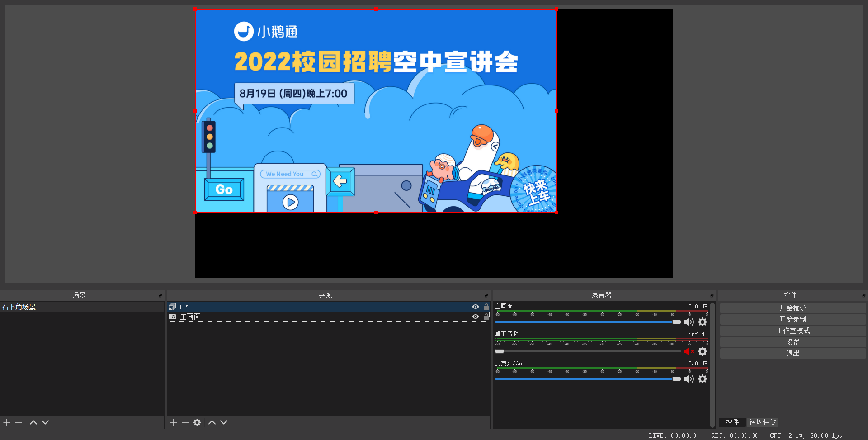Select the 右下角场景 scene
The height and width of the screenshot is (440, 868).
pyautogui.click(x=82, y=307)
